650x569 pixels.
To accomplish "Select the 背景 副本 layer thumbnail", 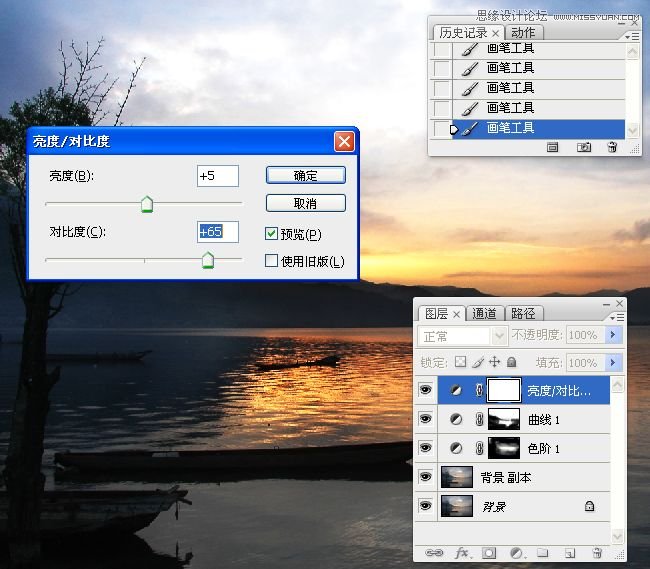I will (456, 477).
